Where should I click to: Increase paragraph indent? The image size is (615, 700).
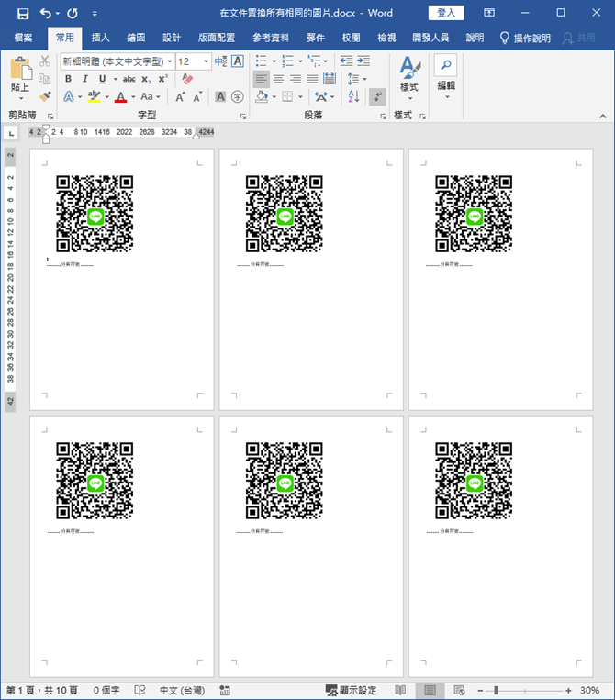(363, 61)
